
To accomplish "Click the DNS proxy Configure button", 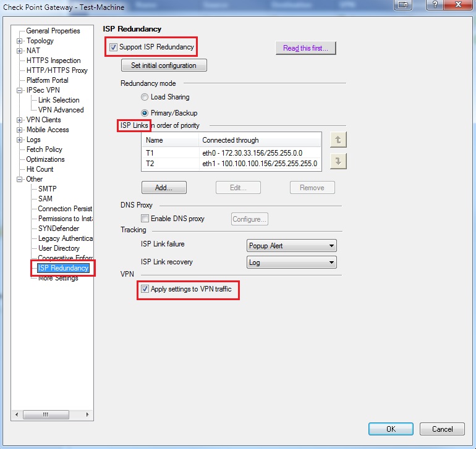I will pos(250,219).
